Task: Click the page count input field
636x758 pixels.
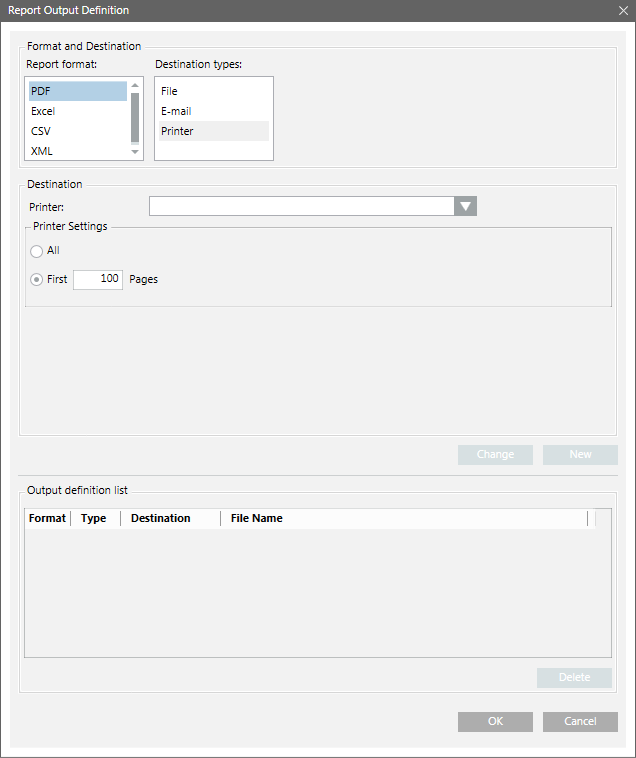Action: pyautogui.click(x=98, y=280)
